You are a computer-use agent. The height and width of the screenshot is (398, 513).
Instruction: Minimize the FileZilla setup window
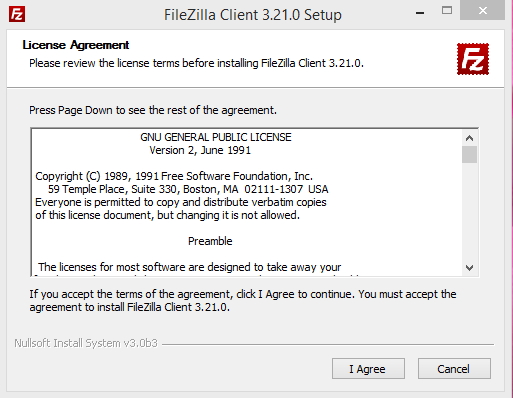(x=420, y=12)
